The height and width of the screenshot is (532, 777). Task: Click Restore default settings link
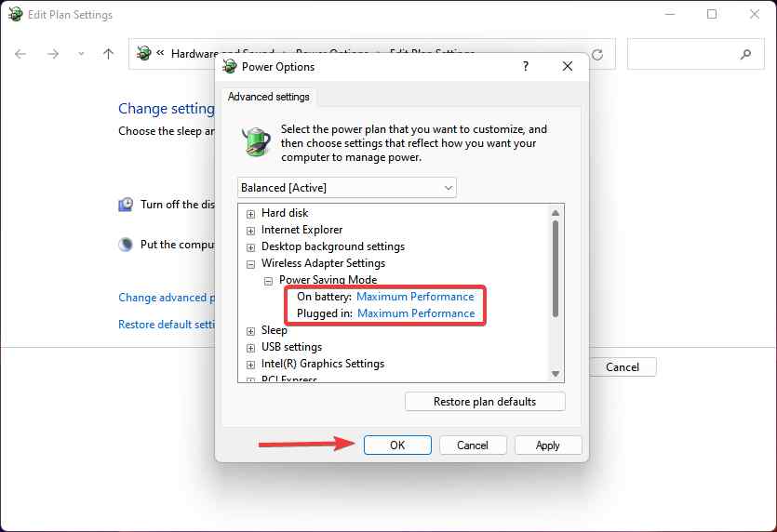(x=167, y=325)
